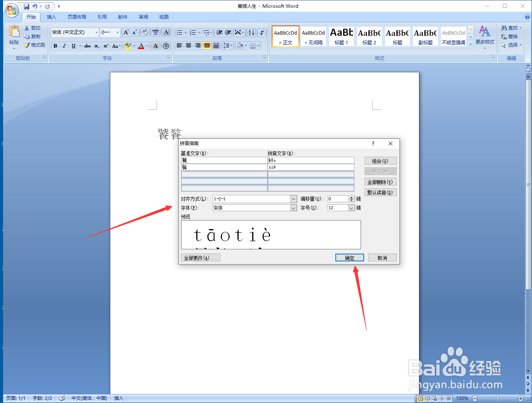Select the 标题 1 heading style
This screenshot has height=403, width=532.
pos(342,36)
